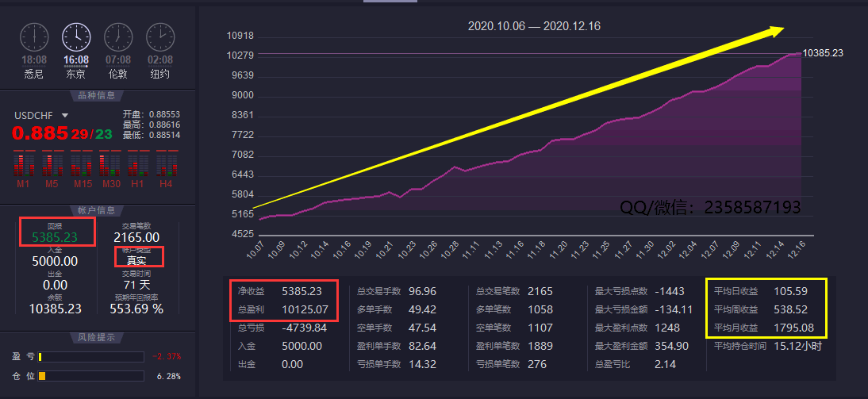Click the 交易笔数 value 2165.00
This screenshot has width=868, height=399.
click(x=136, y=238)
